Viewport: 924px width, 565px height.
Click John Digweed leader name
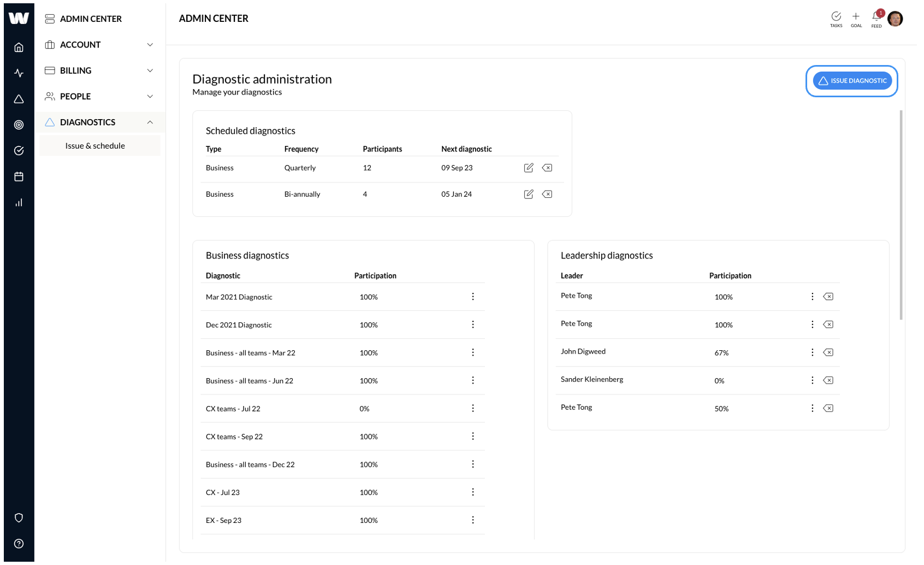583,351
